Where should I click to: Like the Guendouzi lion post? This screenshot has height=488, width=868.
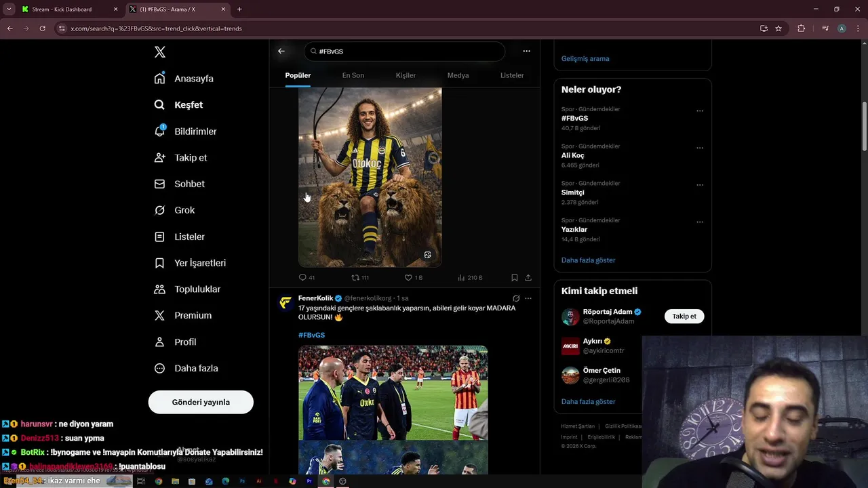tap(408, 277)
